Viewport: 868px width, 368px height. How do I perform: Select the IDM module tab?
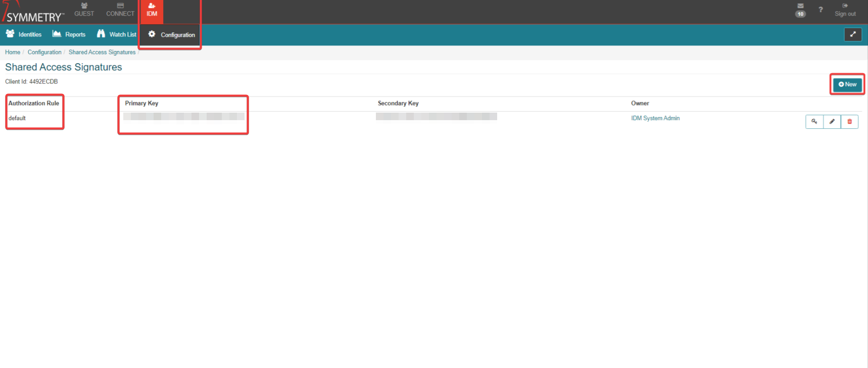152,10
